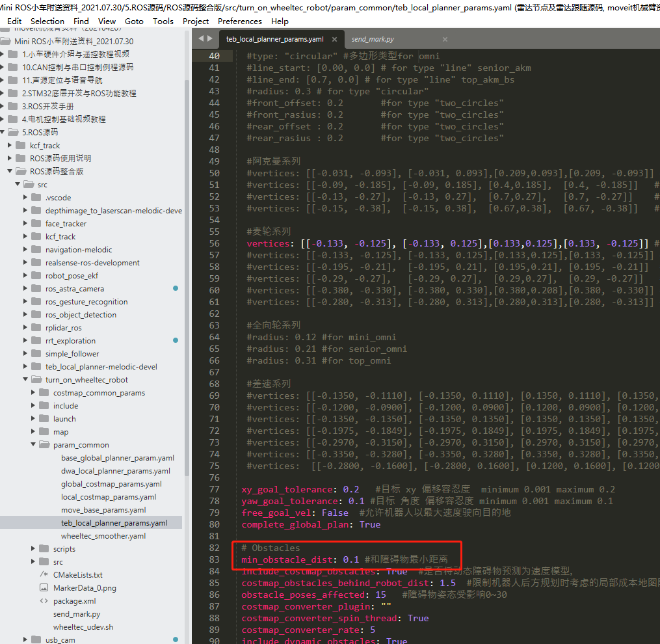The image size is (660, 644).
Task: Click the package.xml code file icon
Action: point(44,601)
